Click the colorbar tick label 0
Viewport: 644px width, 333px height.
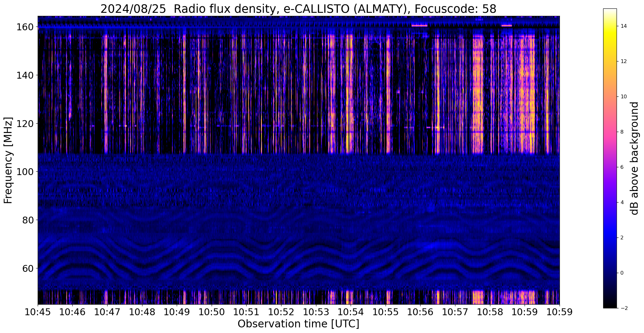point(622,273)
